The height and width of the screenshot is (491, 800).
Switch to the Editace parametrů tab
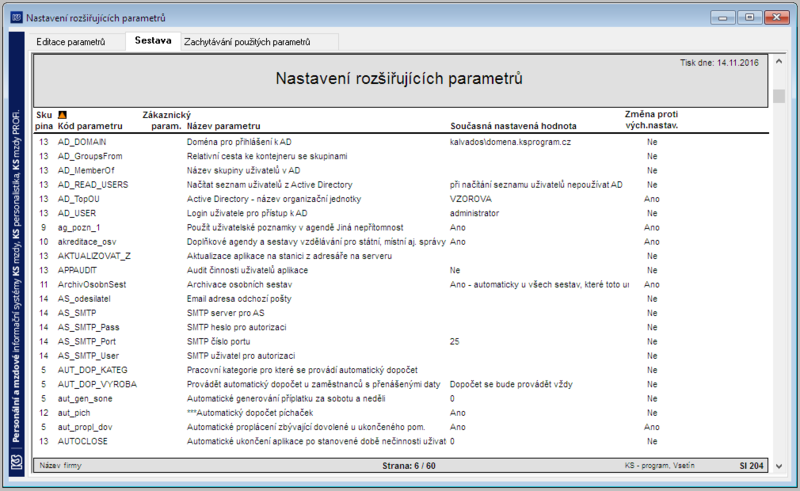coord(70,42)
